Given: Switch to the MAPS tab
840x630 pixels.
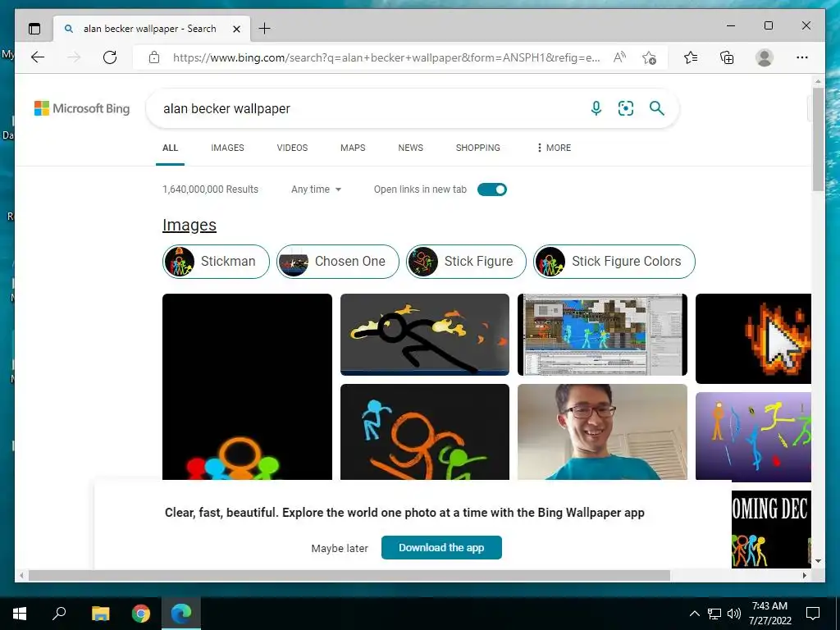Looking at the screenshot, I should click(353, 148).
